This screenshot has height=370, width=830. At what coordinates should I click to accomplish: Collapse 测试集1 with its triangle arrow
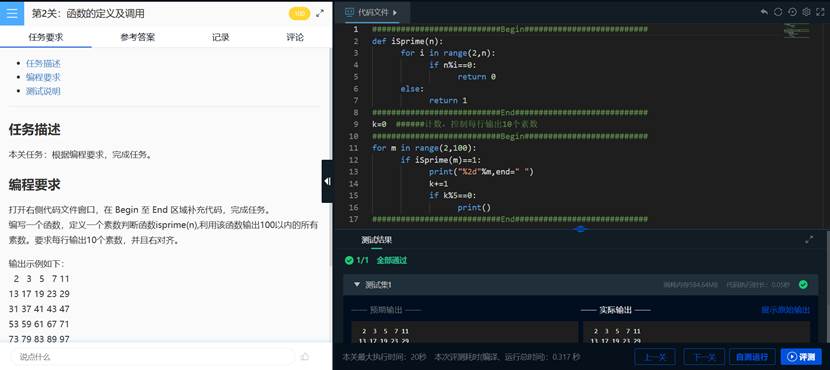[x=357, y=285]
